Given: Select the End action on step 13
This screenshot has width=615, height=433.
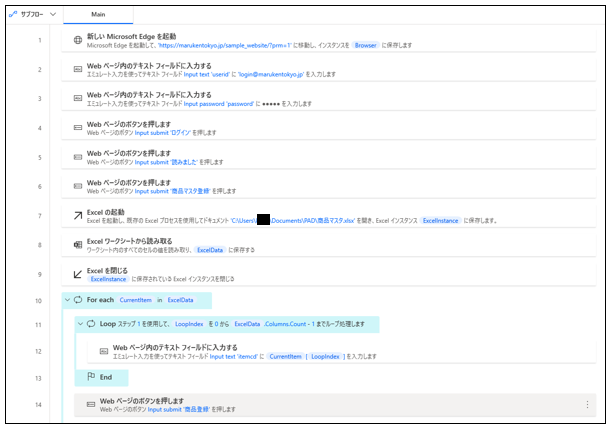Looking at the screenshot, I should (x=102, y=377).
